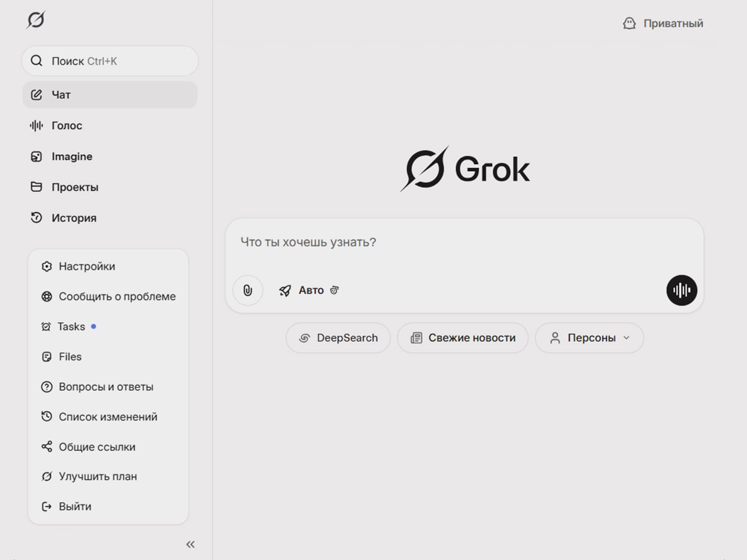Open Свежие новости
The image size is (747, 560).
tap(462, 338)
